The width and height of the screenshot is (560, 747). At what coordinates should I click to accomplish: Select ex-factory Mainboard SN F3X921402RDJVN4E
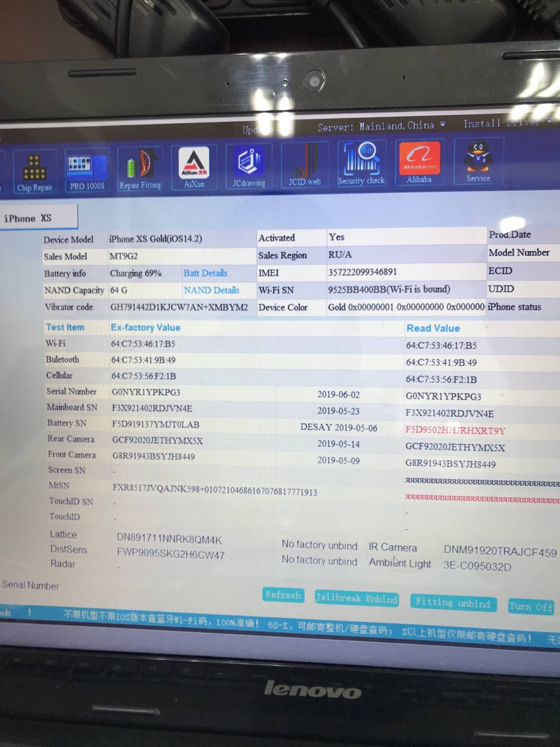click(x=152, y=408)
